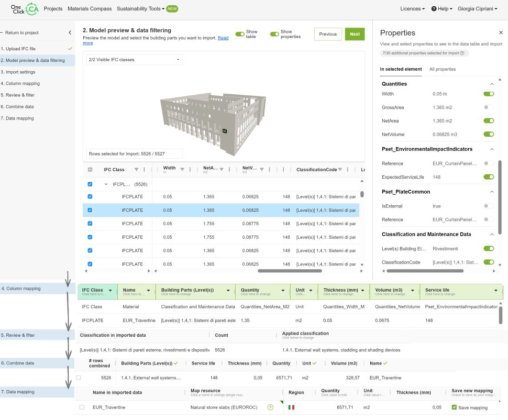Disable the ExpectedServiceLife toggle
508x420 pixels.
[489, 177]
